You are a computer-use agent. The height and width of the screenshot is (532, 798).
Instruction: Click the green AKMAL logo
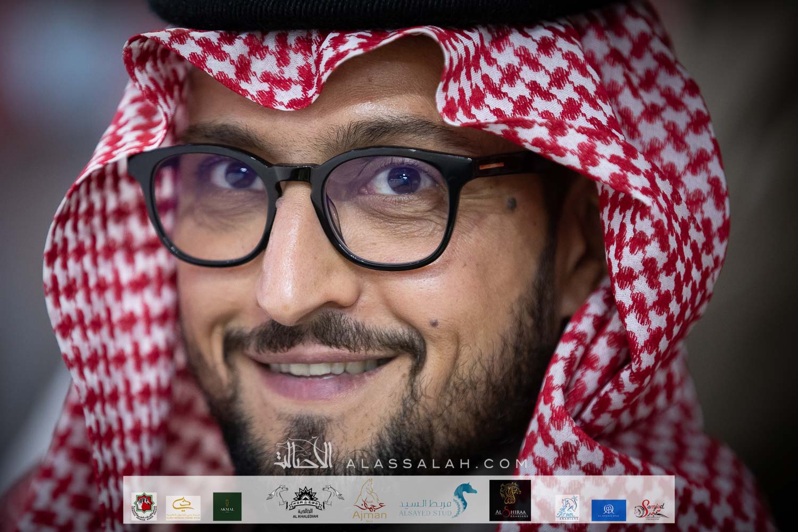tap(227, 506)
